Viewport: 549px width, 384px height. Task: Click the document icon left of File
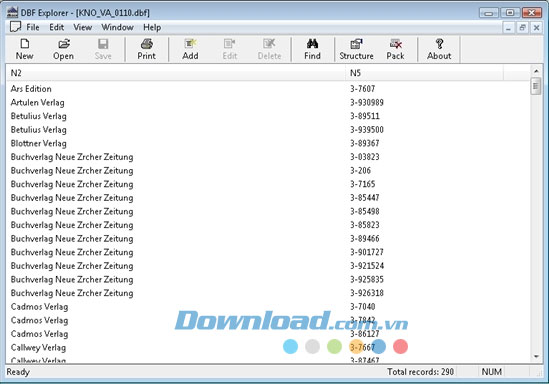[x=15, y=27]
